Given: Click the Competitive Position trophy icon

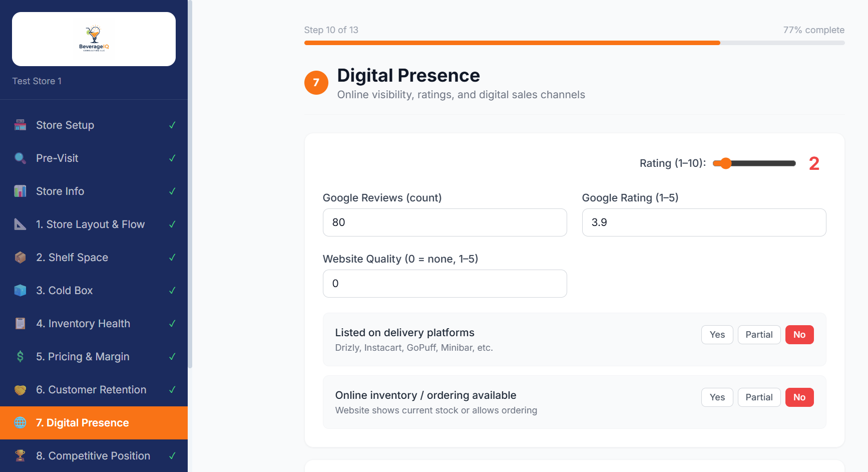Looking at the screenshot, I should pyautogui.click(x=20, y=455).
